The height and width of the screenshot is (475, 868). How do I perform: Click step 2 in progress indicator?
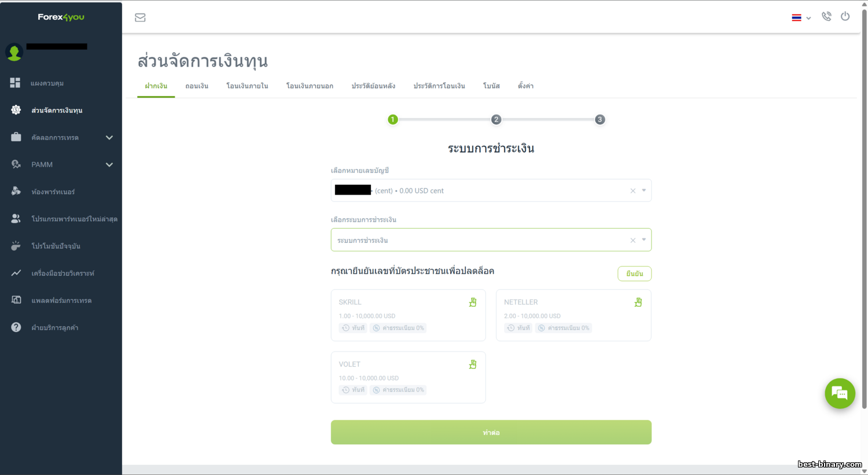496,119
